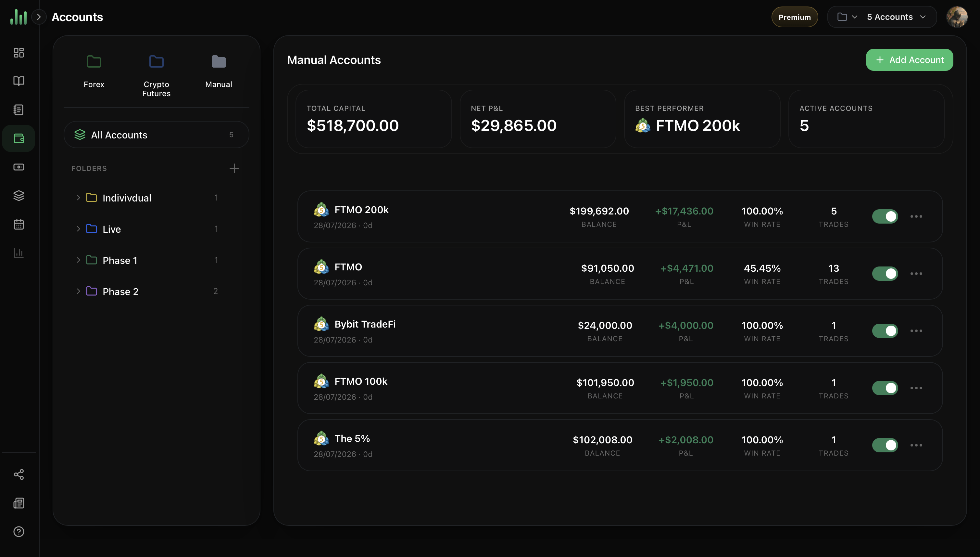Open the newspaper news icon in sidebar
Viewport: 980px width, 557px height.
click(19, 503)
